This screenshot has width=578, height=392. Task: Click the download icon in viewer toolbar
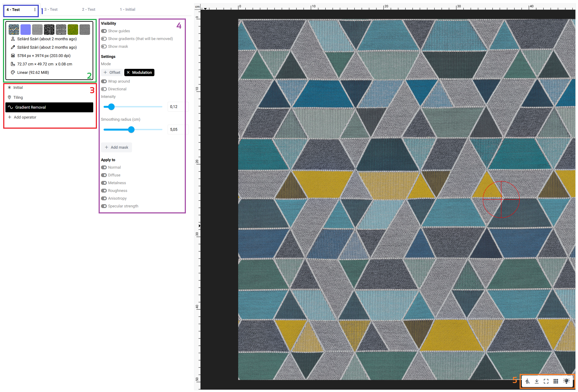[536, 381]
